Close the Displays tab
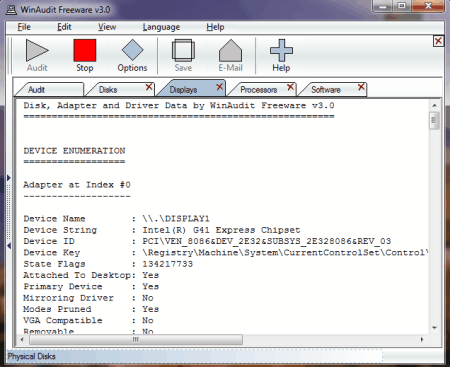This screenshot has width=450, height=367. pos(219,87)
